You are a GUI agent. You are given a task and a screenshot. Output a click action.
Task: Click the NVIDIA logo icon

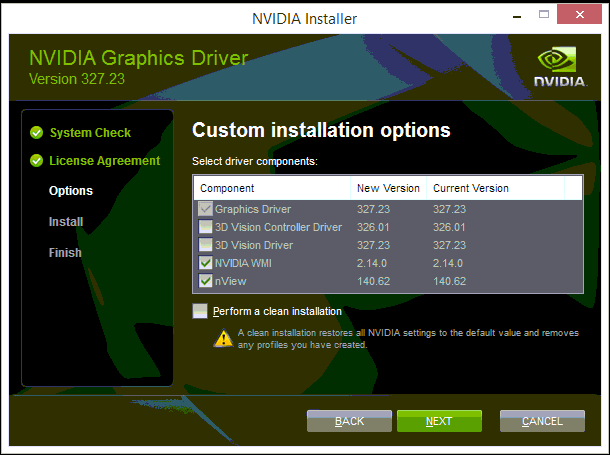pos(560,66)
